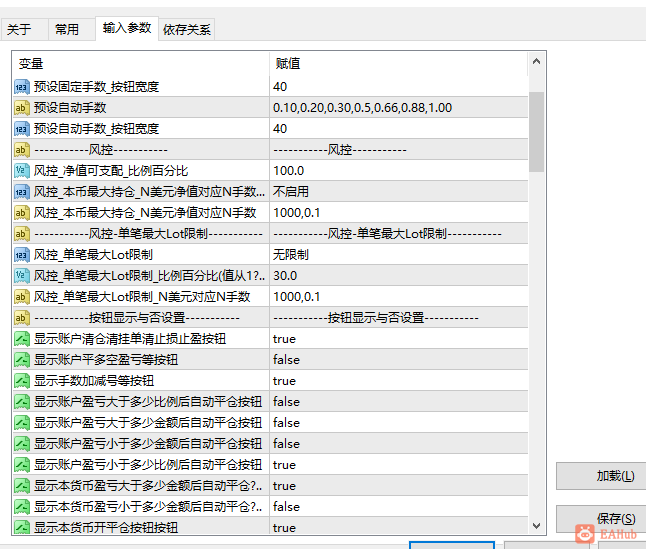Image resolution: width=646 pixels, height=549 pixels.
Task: Click the scroll down arrow of parameter list
Action: point(536,526)
